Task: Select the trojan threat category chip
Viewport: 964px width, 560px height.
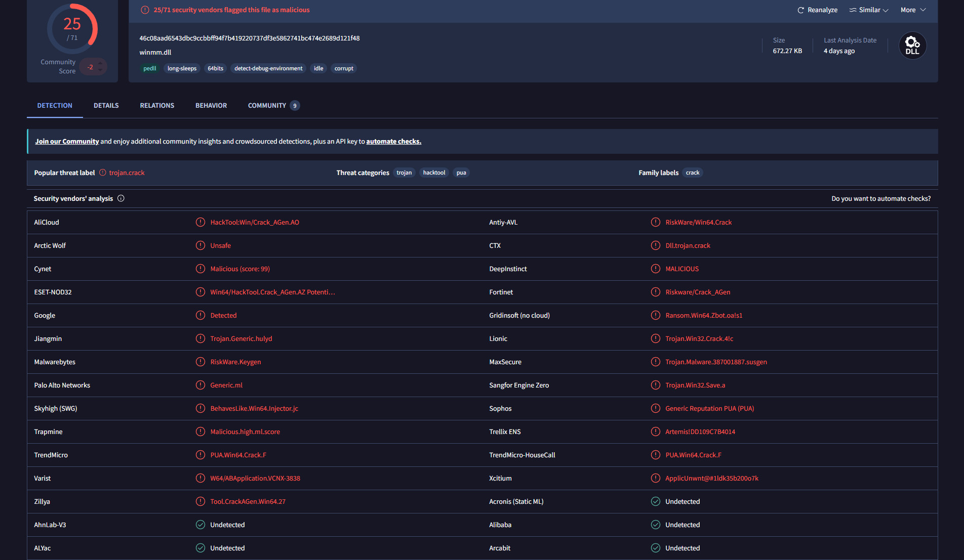Action: (404, 173)
